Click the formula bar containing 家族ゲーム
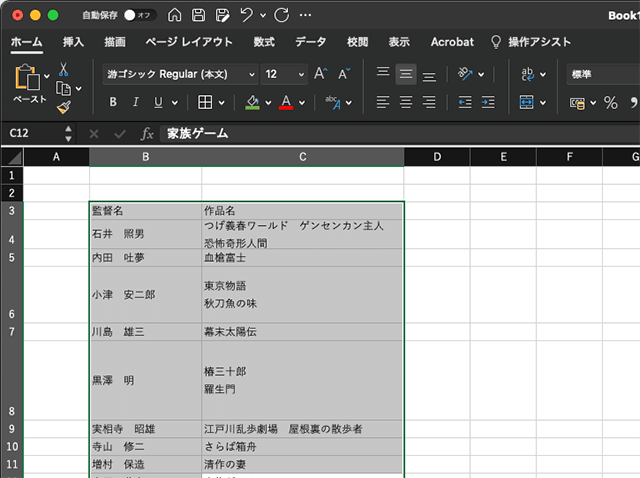 [400, 133]
